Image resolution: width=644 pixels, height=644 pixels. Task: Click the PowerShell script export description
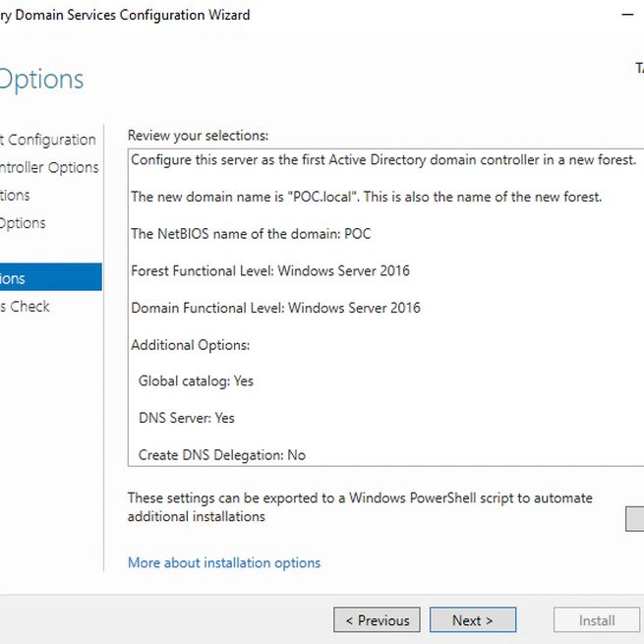pos(360,507)
